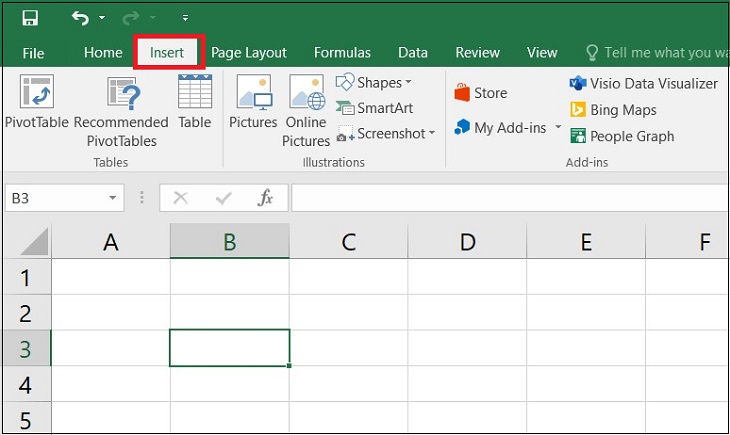
Task: Click the Undo arrow icon
Action: point(80,18)
